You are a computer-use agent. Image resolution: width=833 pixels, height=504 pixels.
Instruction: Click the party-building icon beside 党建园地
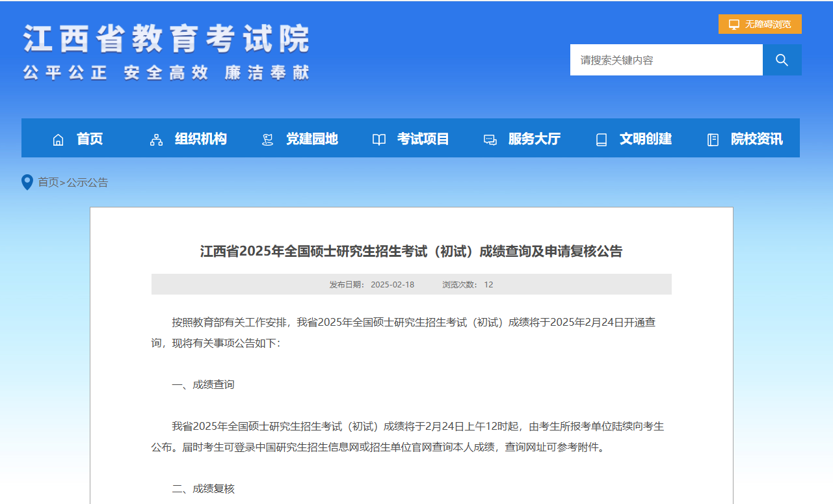coord(267,139)
